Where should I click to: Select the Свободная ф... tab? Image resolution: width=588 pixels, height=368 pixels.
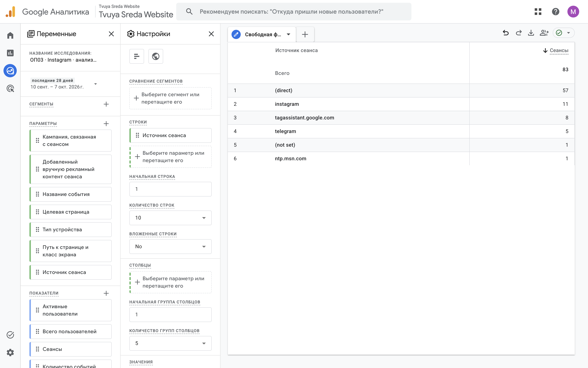(262, 34)
